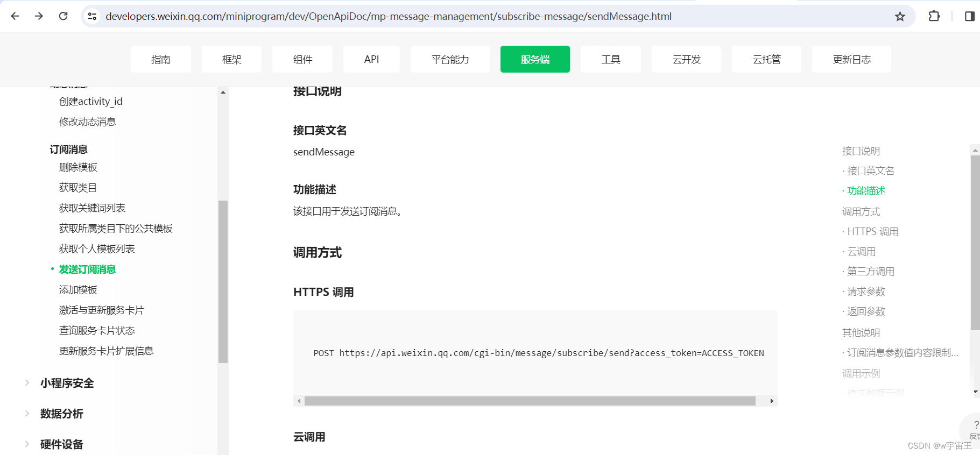This screenshot has height=455, width=980.
Task: Open 数据分析 section
Action: click(62, 414)
